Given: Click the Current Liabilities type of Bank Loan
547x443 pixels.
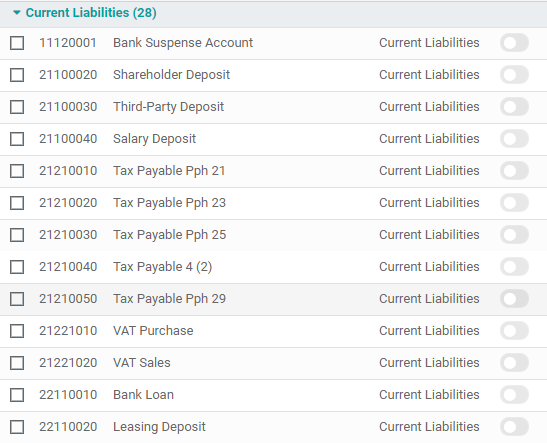Looking at the screenshot, I should click(429, 395).
